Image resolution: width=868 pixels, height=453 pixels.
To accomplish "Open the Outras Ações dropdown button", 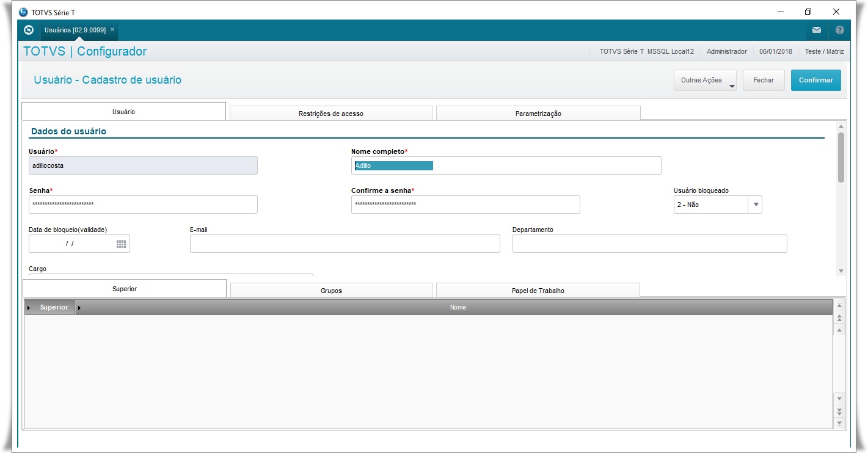I will pyautogui.click(x=705, y=80).
